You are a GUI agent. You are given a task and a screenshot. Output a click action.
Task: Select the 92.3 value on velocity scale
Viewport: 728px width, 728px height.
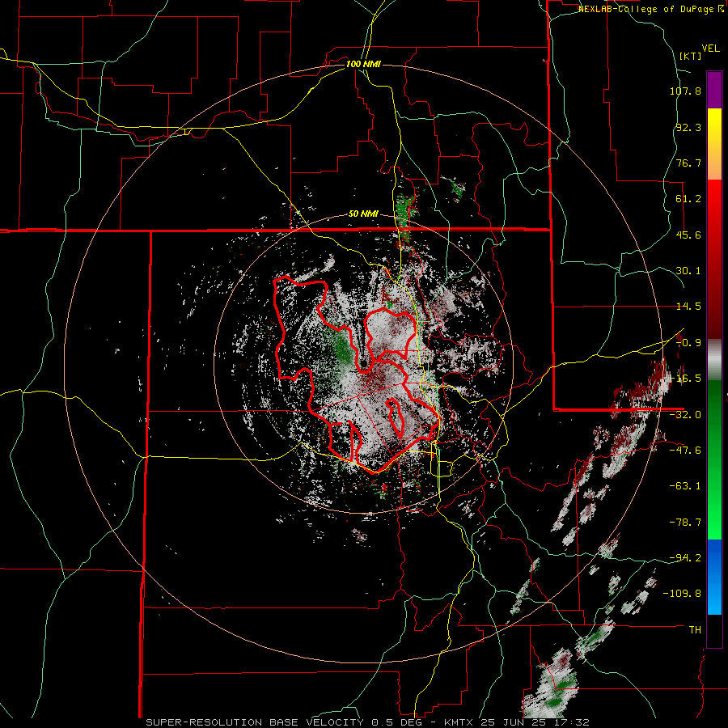(x=688, y=127)
